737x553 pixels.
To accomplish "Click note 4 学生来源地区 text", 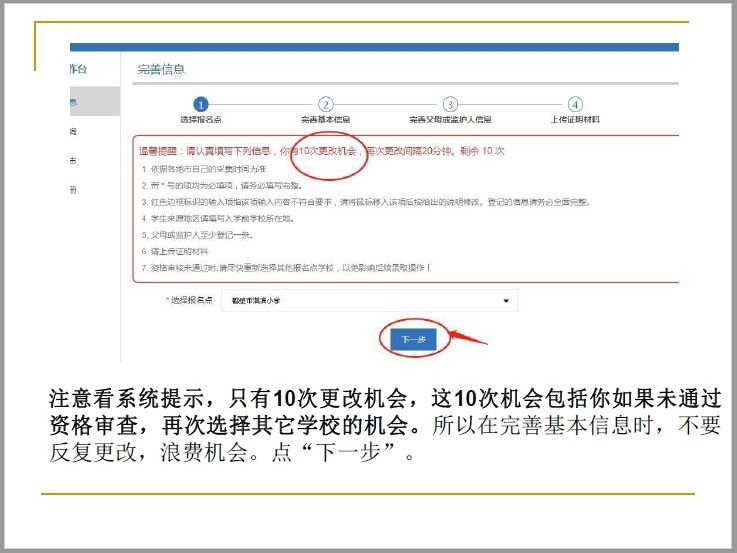I will (x=218, y=218).
